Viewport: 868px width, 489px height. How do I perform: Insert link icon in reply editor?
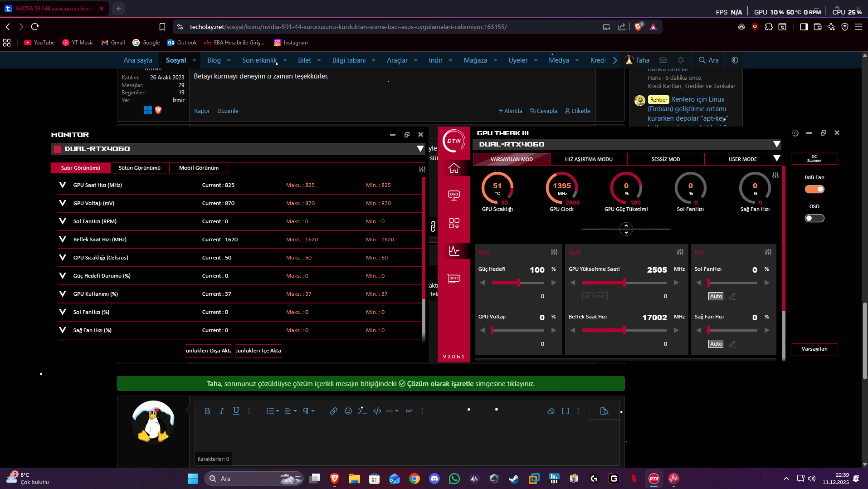click(334, 411)
